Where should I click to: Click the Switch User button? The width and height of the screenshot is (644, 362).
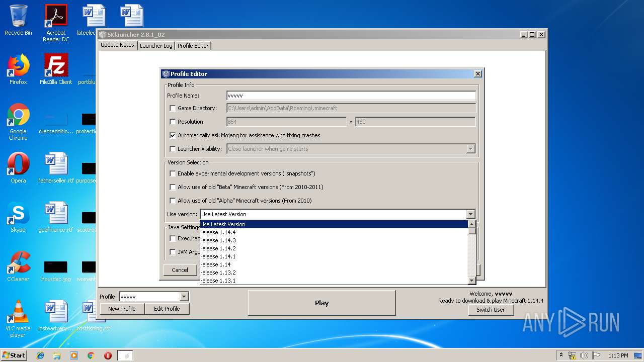point(491,310)
